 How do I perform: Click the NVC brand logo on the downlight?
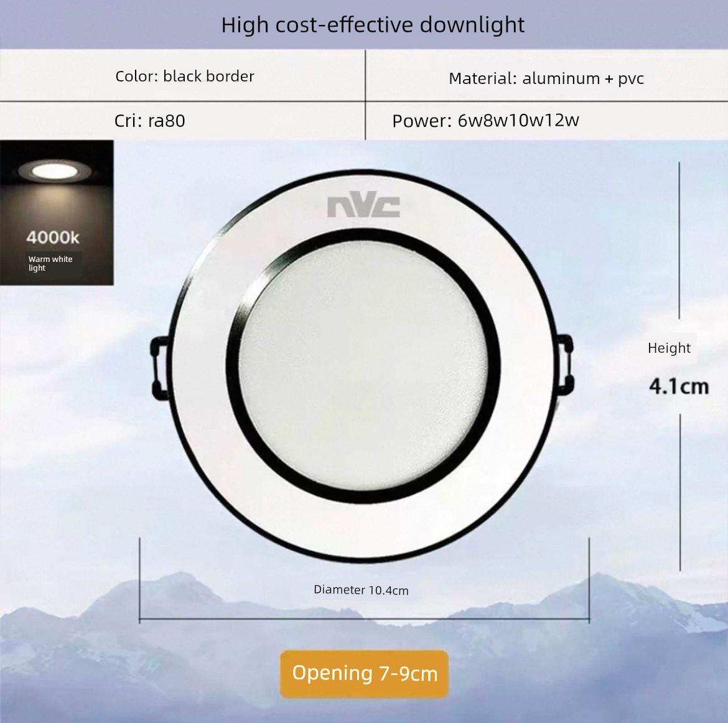[363, 207]
